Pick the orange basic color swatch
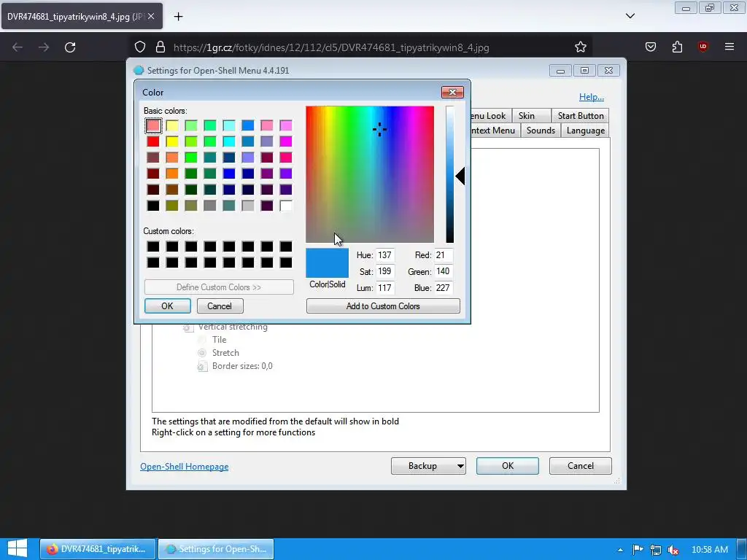The image size is (747, 560). [172, 174]
